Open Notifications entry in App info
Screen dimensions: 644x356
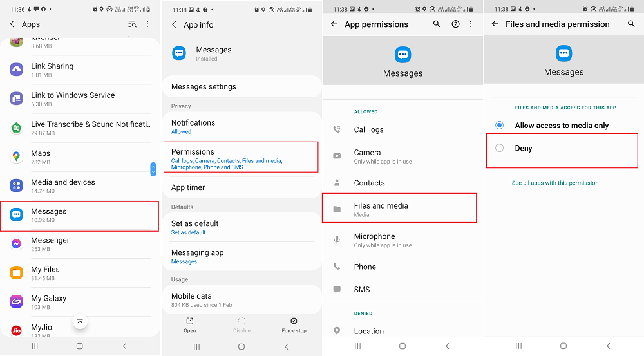[x=241, y=126]
